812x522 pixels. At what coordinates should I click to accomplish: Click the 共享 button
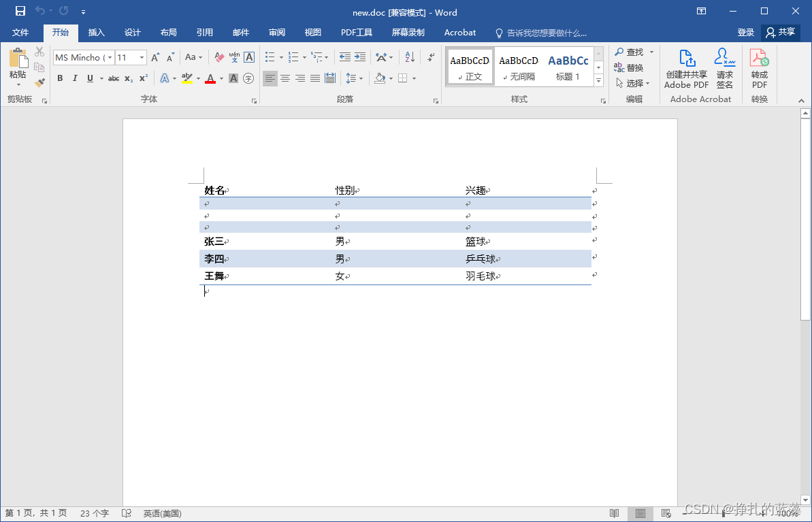780,32
